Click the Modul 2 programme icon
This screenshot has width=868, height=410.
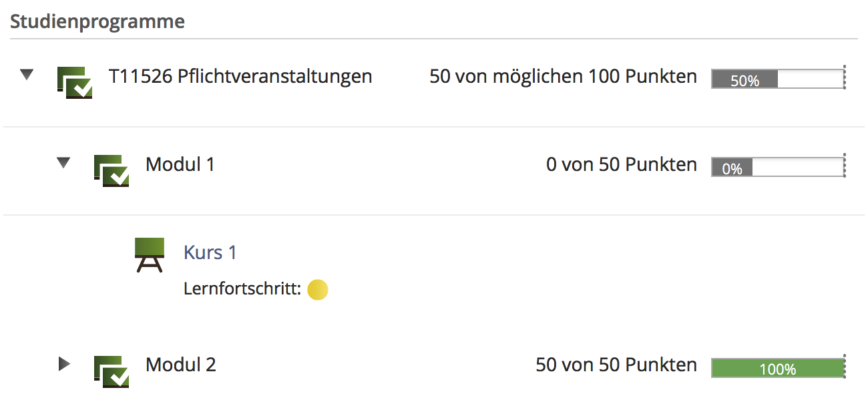point(111,371)
